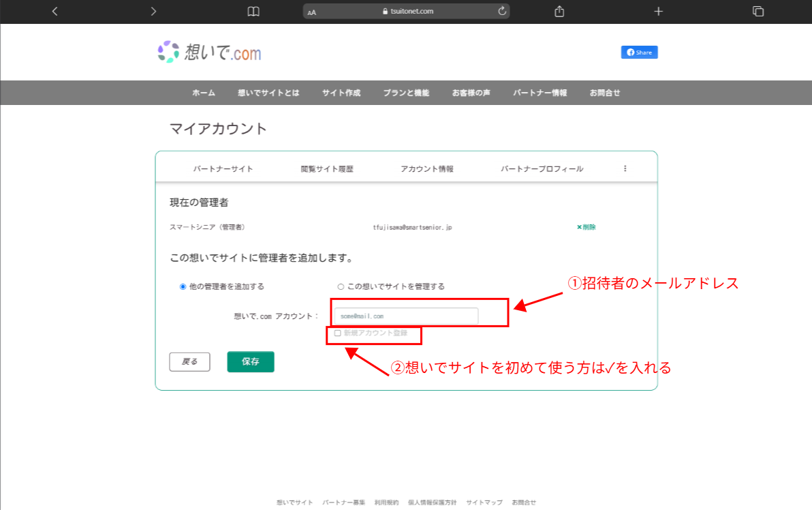Screen dimensions: 812x510
Task: Select 他の管理者を追加する radio button
Action: tap(183, 287)
